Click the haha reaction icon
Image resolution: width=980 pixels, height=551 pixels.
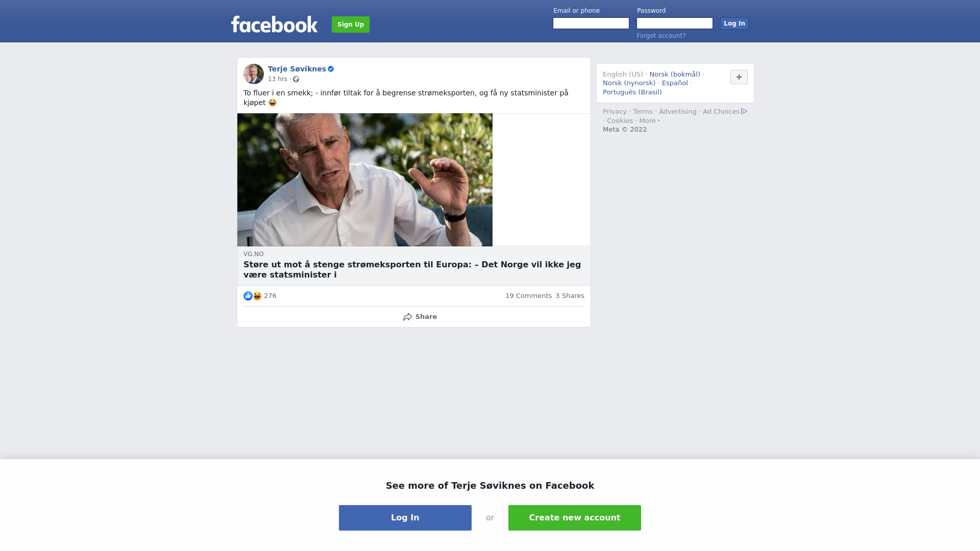257,296
